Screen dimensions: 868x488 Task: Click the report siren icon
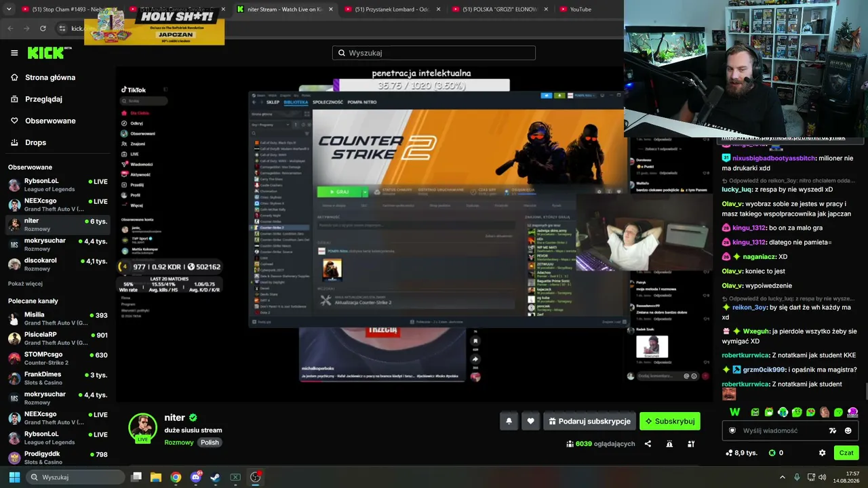click(669, 444)
